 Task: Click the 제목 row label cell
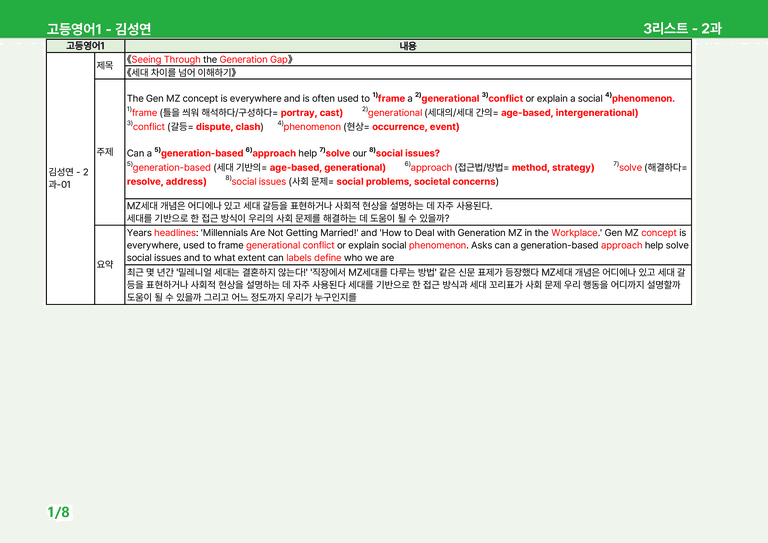pyautogui.click(x=109, y=66)
